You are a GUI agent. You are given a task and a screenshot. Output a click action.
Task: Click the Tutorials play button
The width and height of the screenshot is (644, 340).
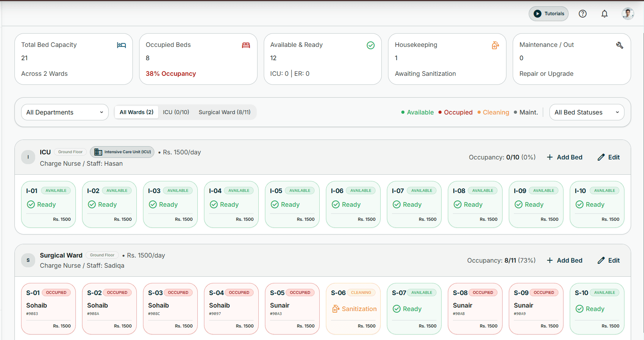(549, 14)
